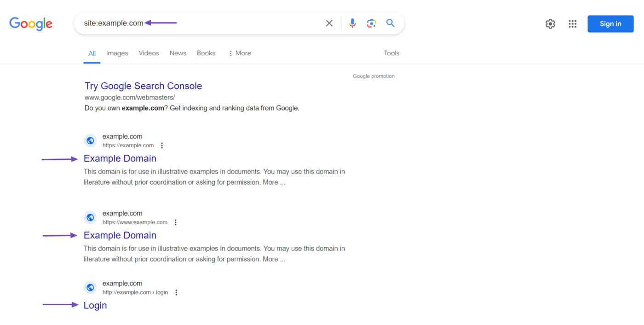The image size is (644, 325).
Task: Switch to the Videos tab
Action: coord(149,53)
